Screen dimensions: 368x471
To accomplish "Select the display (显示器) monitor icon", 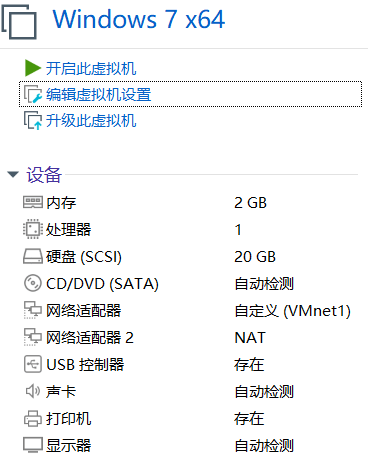I will 33,445.
